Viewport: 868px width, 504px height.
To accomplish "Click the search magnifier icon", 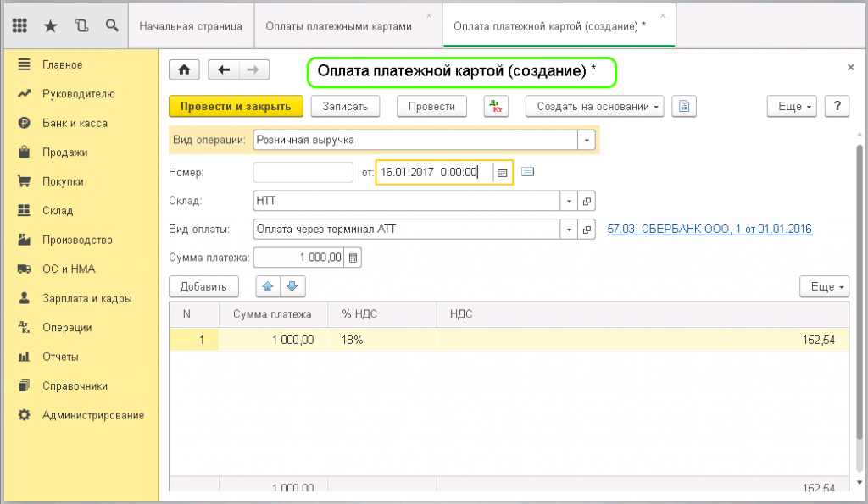I will tap(111, 25).
